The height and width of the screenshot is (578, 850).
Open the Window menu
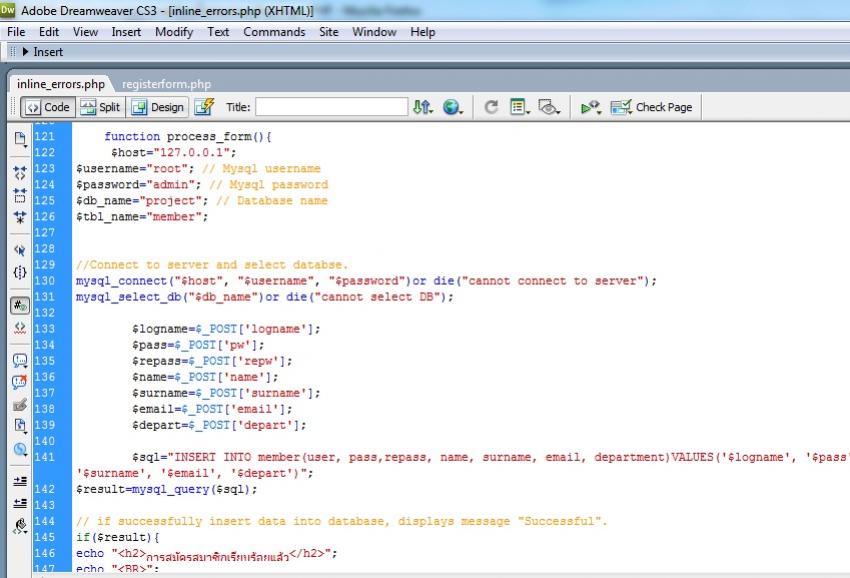[374, 32]
